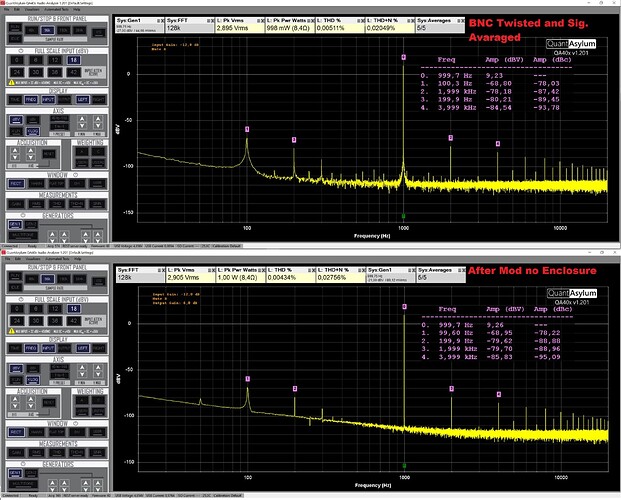Click MULTITONE generator in BNC Twisted window
This screenshot has width=621, height=500.
click(x=23, y=235)
